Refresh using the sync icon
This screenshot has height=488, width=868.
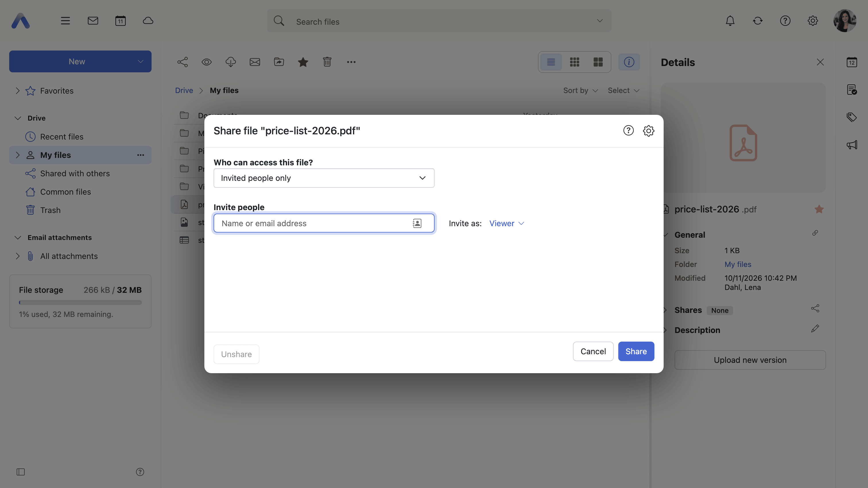coord(757,21)
